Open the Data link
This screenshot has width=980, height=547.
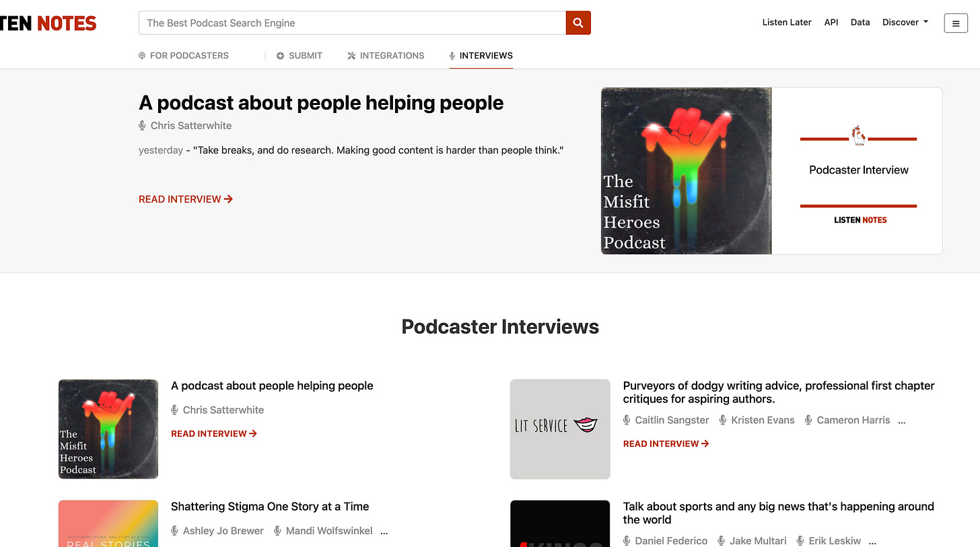860,22
